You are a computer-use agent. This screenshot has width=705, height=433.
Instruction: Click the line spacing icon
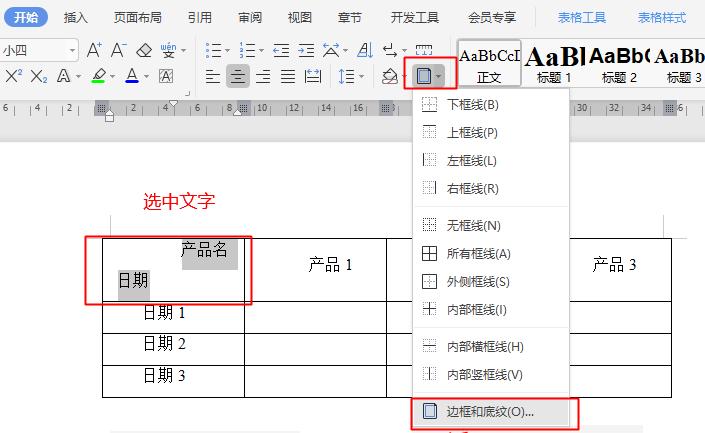tap(347, 76)
